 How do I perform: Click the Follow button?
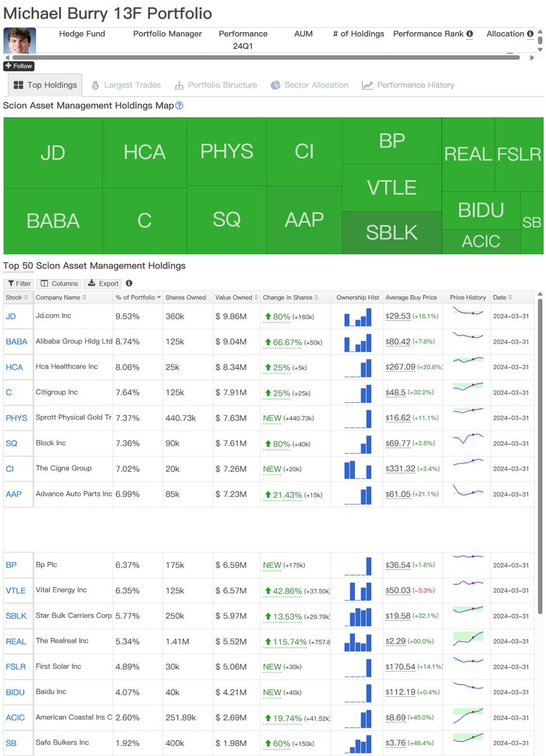pyautogui.click(x=18, y=66)
